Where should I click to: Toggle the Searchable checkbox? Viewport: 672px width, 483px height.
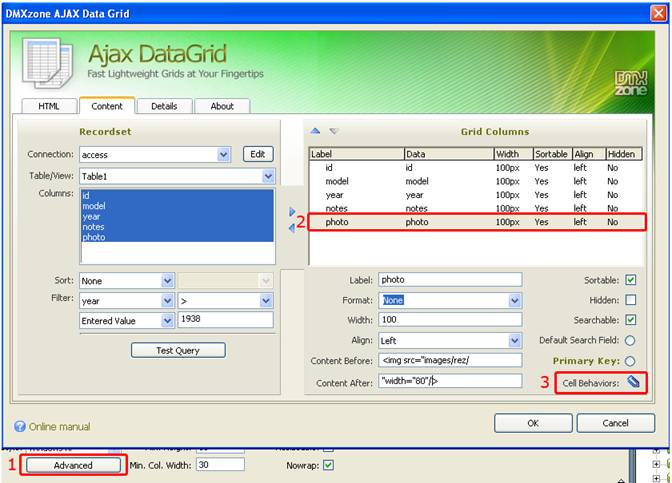click(630, 320)
